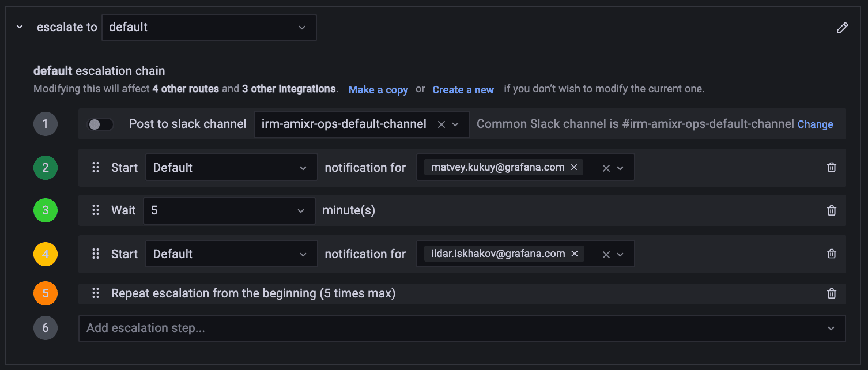868x370 pixels.
Task: Clear the selected Slack channel
Action: (441, 124)
